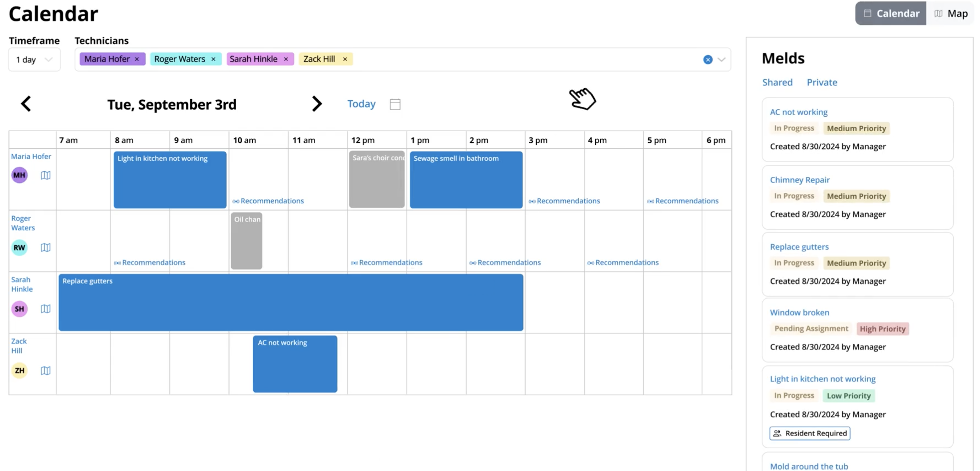Remove Zack Hill from the technician filter
The image size is (980, 471).
pyautogui.click(x=345, y=59)
